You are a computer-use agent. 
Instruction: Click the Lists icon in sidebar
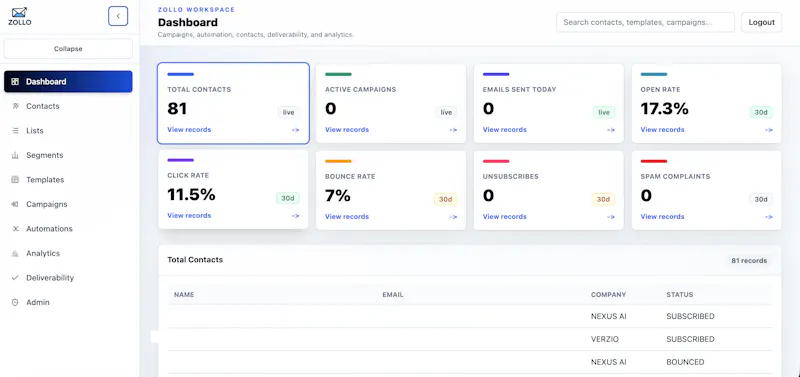(x=15, y=131)
